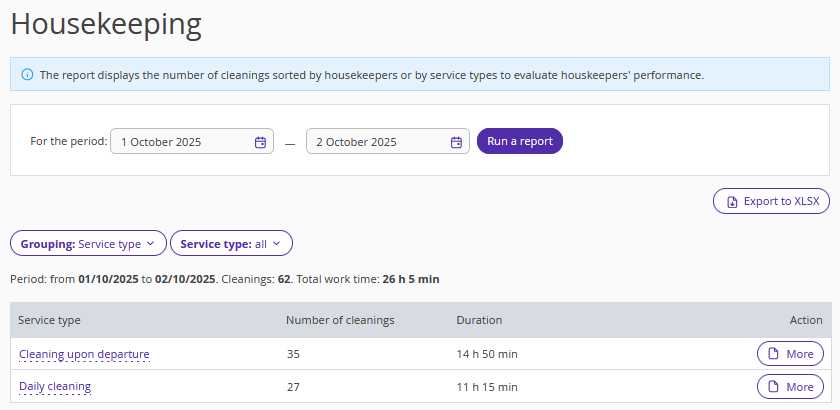Focus the end date field of the period
This screenshot has width=840, height=410.
point(376,142)
